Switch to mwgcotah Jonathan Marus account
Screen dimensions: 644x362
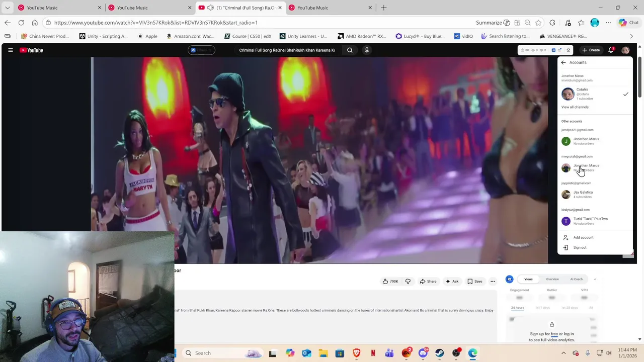click(x=595, y=168)
